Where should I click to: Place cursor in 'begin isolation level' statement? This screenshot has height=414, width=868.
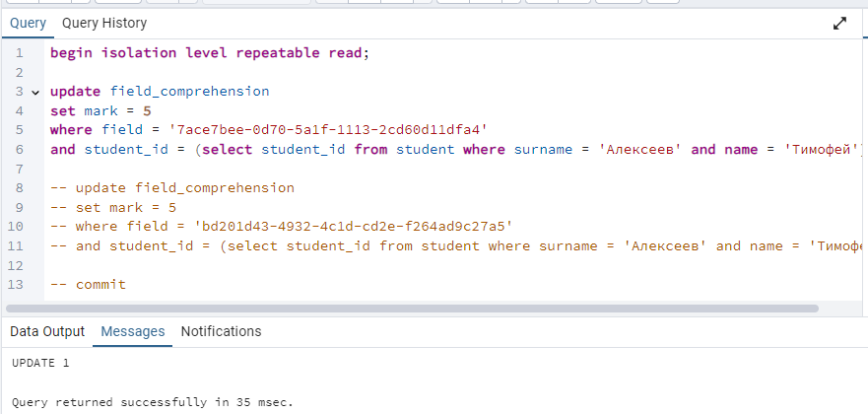(x=209, y=53)
